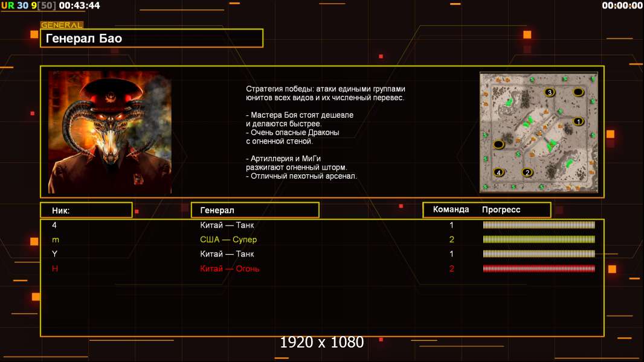The image size is (644, 362).
Task: Click the progress bar for player Y
Action: [539, 254]
